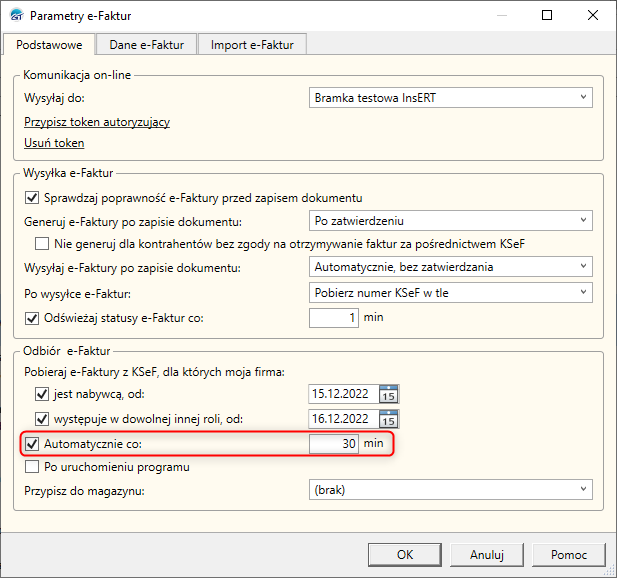The height and width of the screenshot is (578, 617).
Task: Uncheck Odświeżaj statusy e-Faktur co
Action: [x=31, y=318]
